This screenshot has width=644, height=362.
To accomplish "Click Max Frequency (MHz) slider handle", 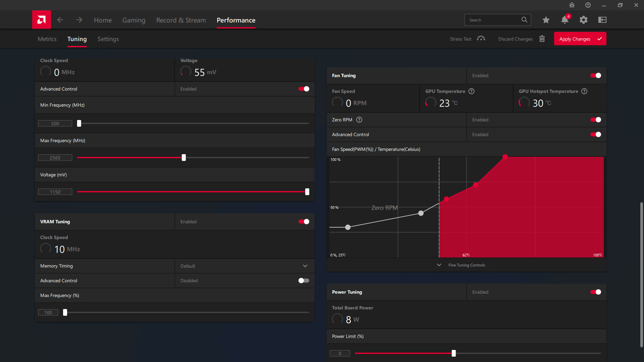I will [x=184, y=158].
